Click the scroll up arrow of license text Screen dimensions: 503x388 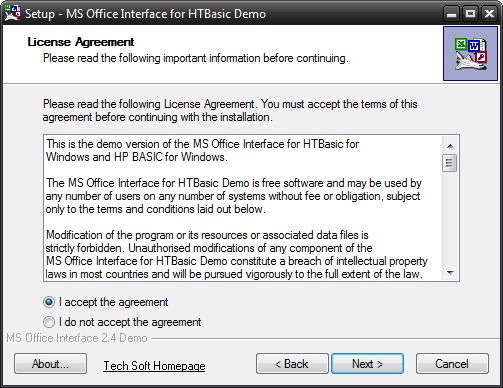[450, 146]
